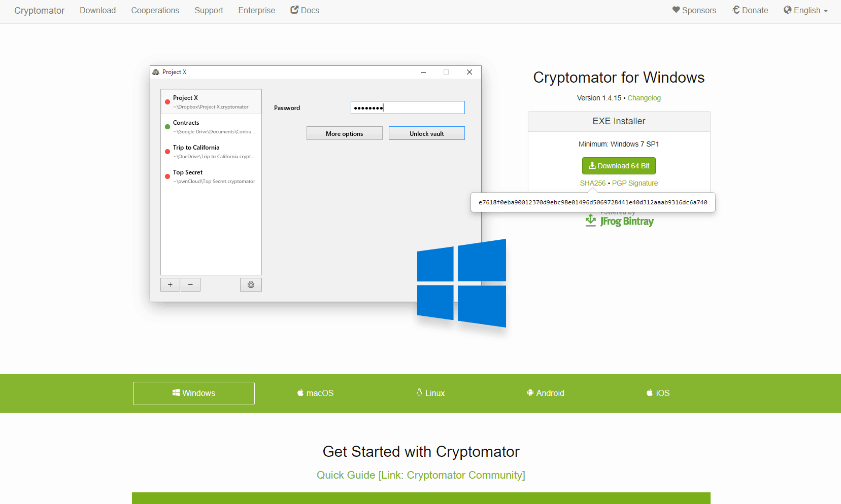Open the gear settings button
The height and width of the screenshot is (504, 841).
pos(251,285)
